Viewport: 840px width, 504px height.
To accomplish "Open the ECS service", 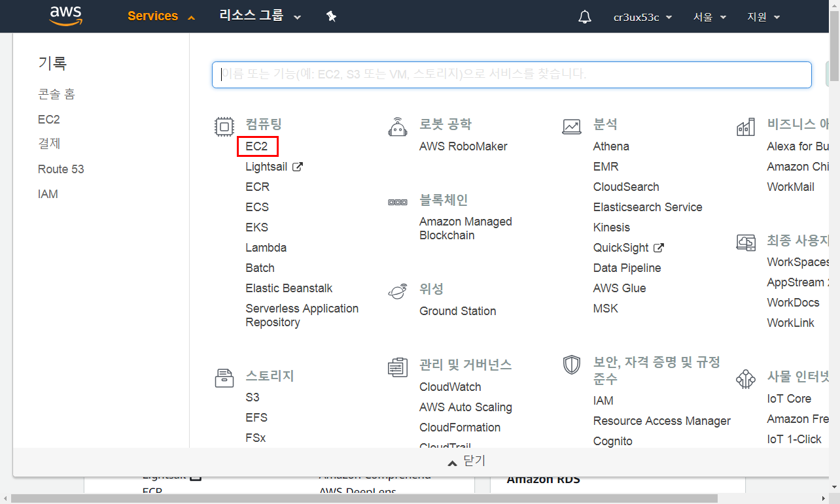I will (x=257, y=207).
